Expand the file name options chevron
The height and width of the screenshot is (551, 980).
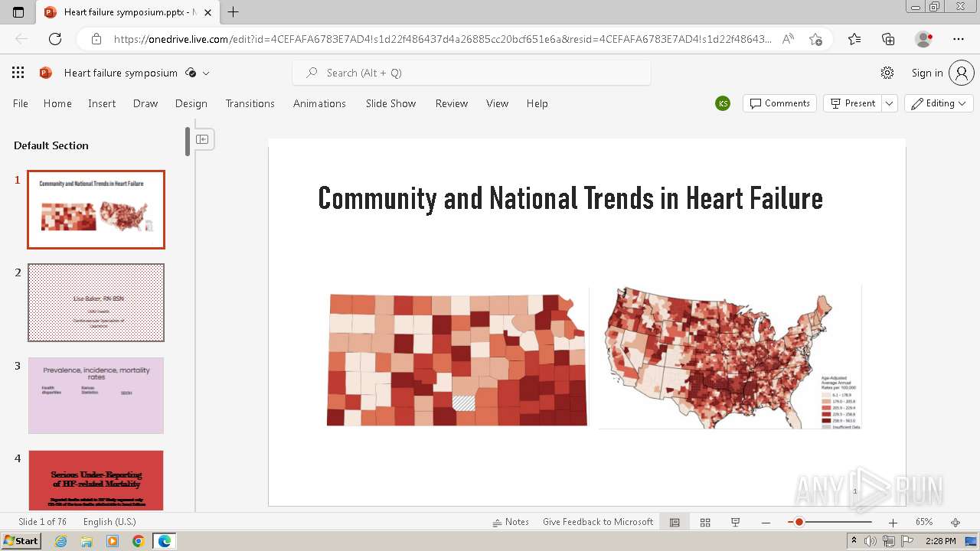pos(206,73)
